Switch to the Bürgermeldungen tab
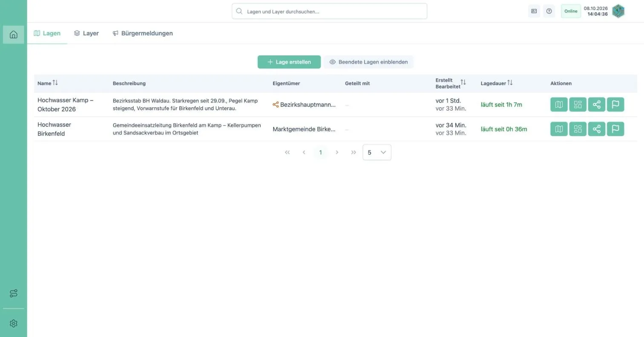The width and height of the screenshot is (644, 337). pos(143,33)
